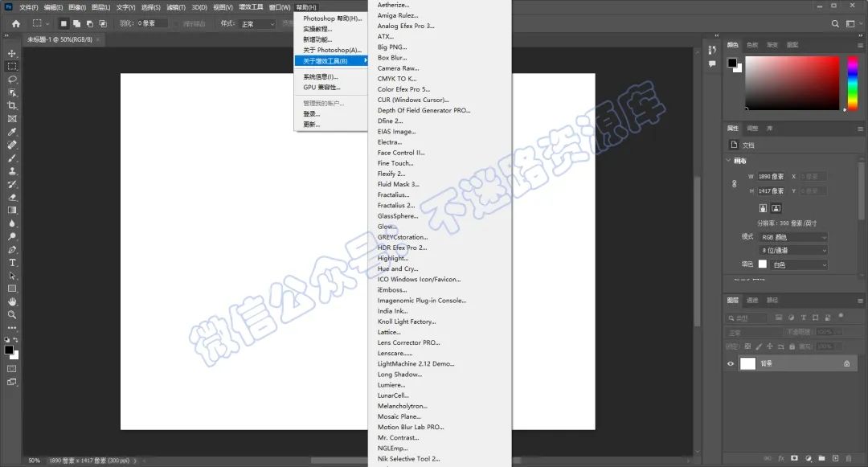Image resolution: width=868 pixels, height=467 pixels.
Task: Open the History panel icon
Action: (712, 51)
